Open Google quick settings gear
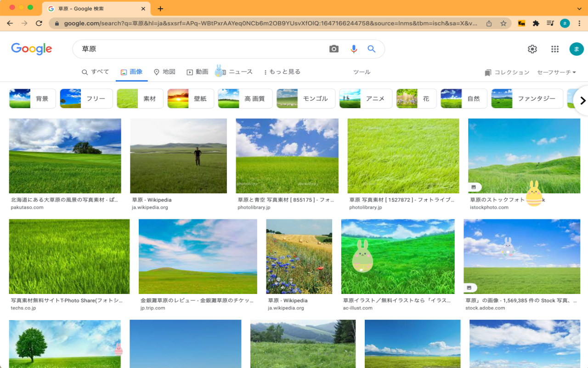 pos(531,49)
